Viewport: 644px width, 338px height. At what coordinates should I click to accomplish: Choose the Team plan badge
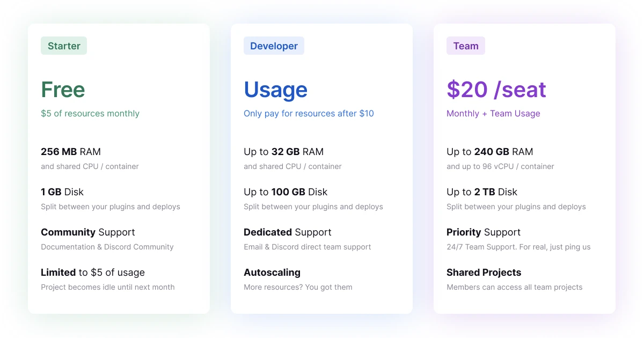pos(466,46)
